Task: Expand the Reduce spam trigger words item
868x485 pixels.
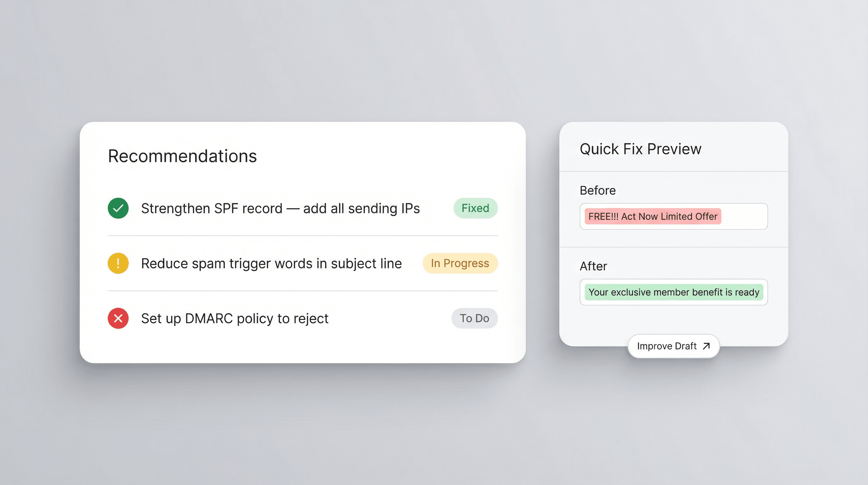Action: click(272, 263)
